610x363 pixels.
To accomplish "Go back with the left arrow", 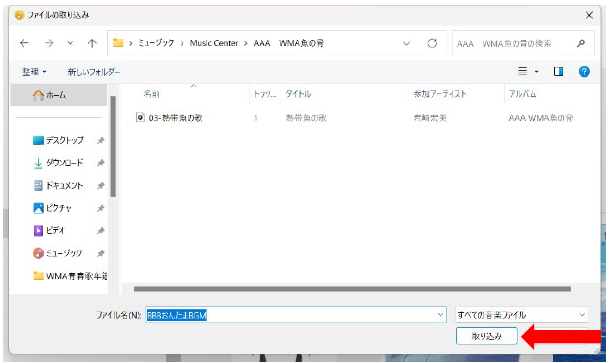I will pyautogui.click(x=24, y=43).
